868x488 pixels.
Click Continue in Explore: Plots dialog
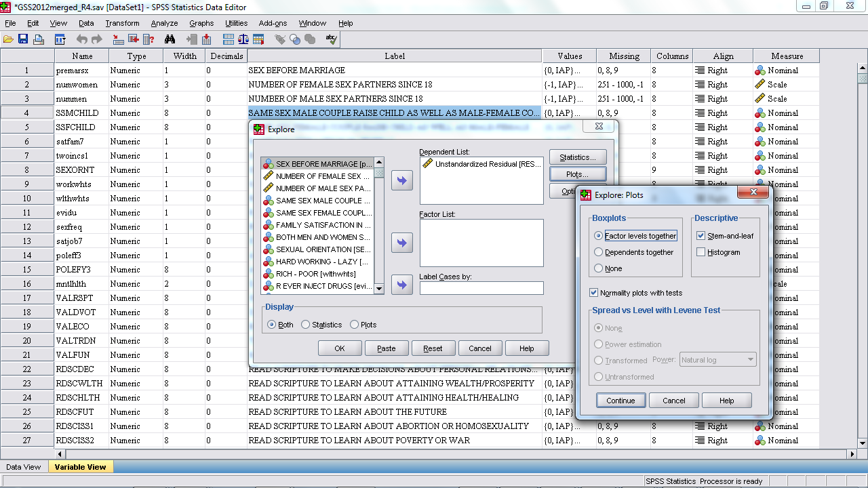(620, 401)
